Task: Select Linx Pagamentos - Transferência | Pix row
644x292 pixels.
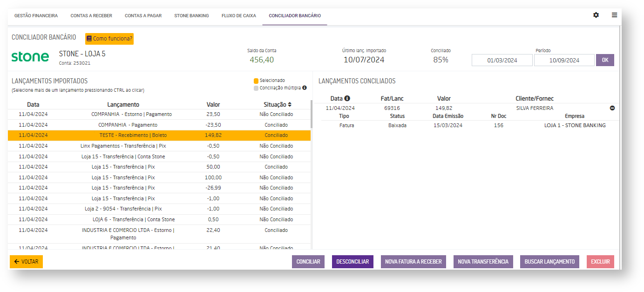Action: (x=159, y=146)
